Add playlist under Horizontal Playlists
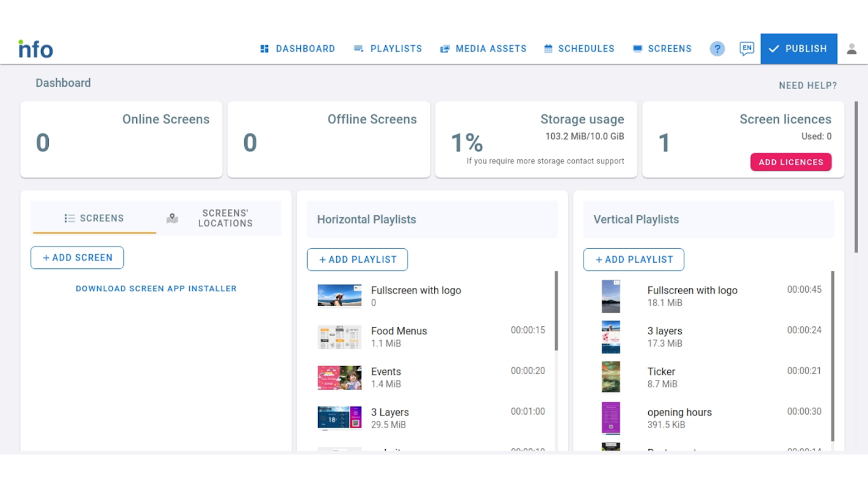The width and height of the screenshot is (868, 488). (x=357, y=259)
